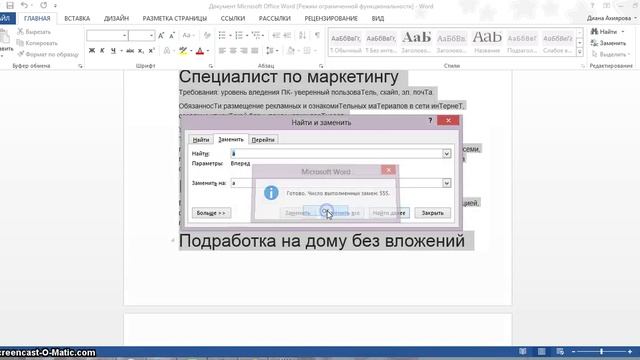Click the Multilevel list icon

click(256, 36)
